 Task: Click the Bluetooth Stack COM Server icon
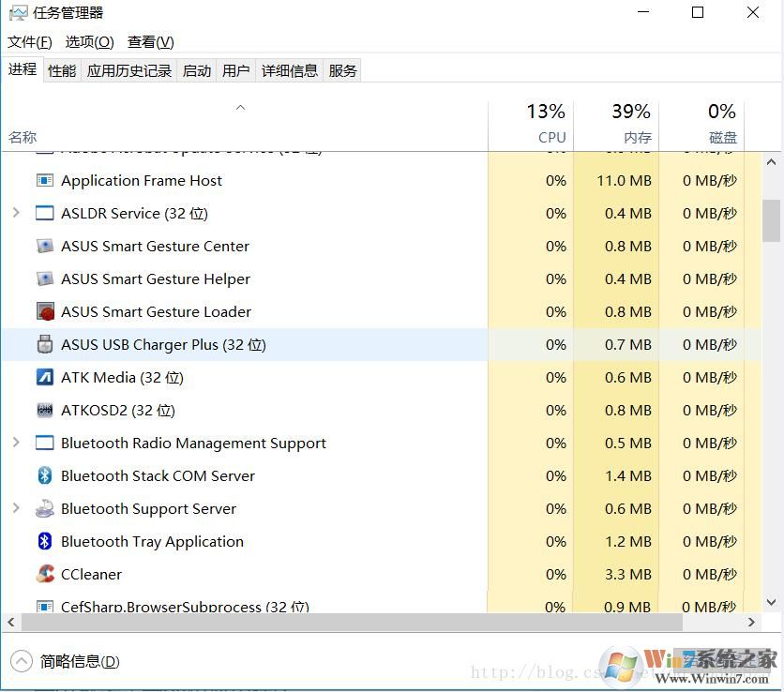(45, 475)
